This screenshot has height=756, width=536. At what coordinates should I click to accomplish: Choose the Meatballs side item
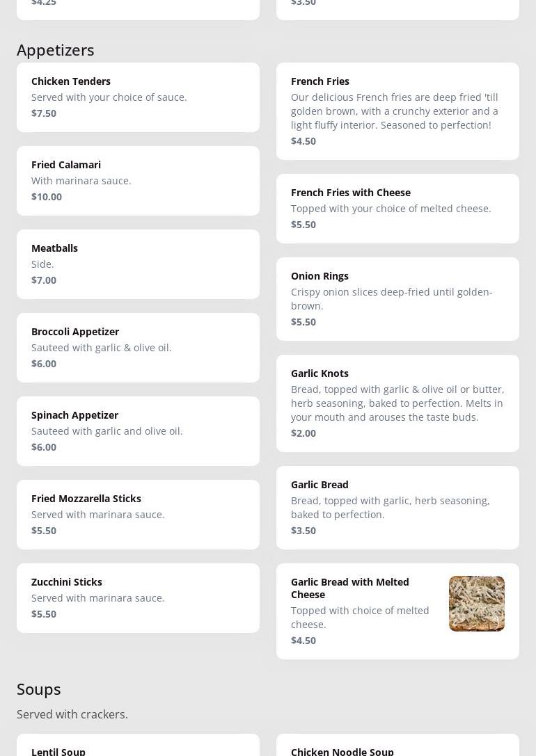tap(138, 264)
